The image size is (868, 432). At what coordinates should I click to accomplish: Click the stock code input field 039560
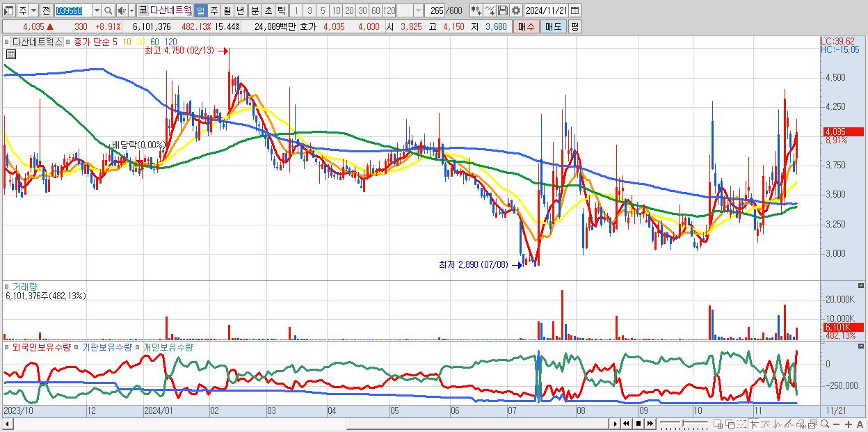click(72, 10)
